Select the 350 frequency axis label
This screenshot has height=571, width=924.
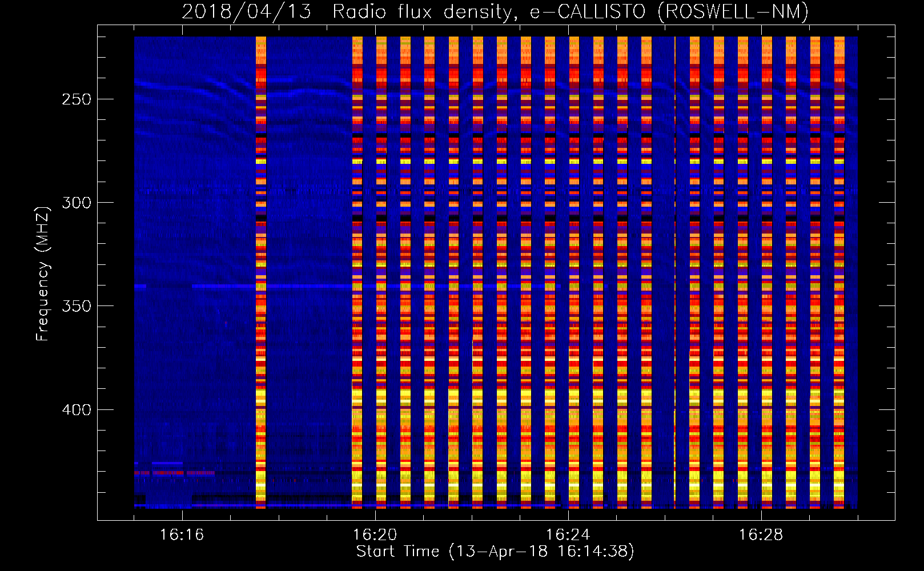click(x=77, y=307)
